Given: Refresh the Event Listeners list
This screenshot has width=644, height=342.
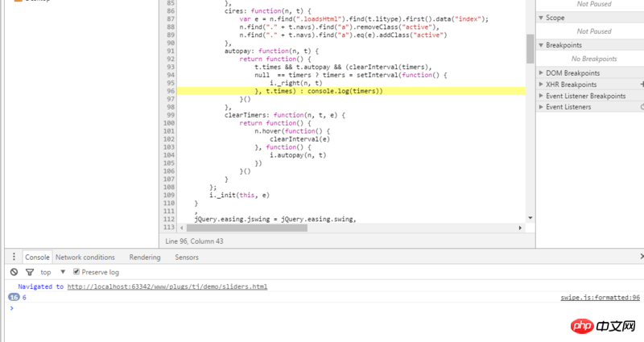Looking at the screenshot, I should (642, 107).
